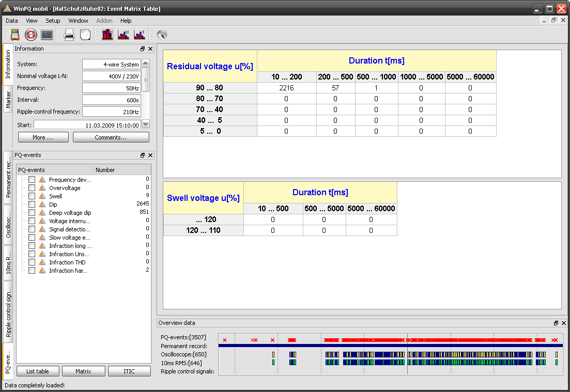The image size is (570, 392).
Task: Toggle the Infraction THD checkbox
Action: pos(32,262)
